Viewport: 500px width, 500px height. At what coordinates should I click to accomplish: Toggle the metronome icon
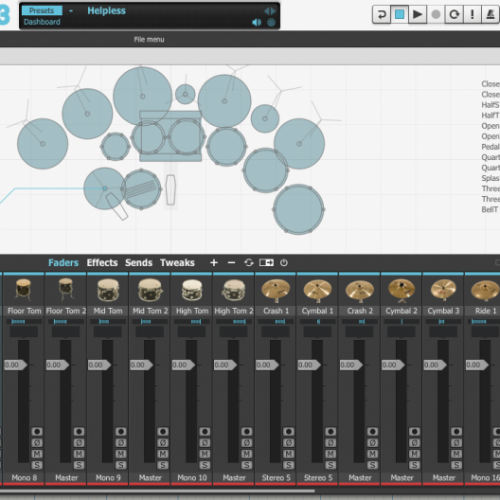[490, 15]
